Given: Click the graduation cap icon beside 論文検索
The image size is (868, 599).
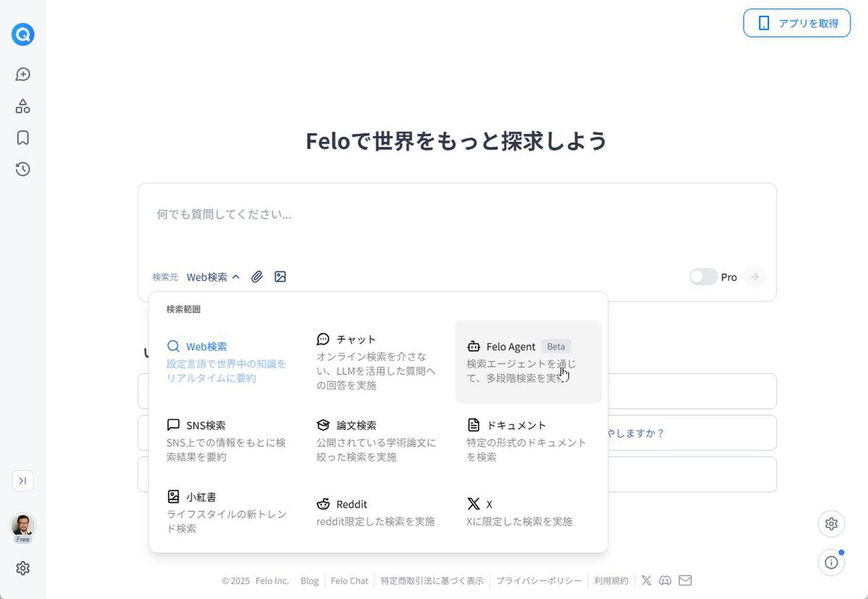Looking at the screenshot, I should 323,425.
